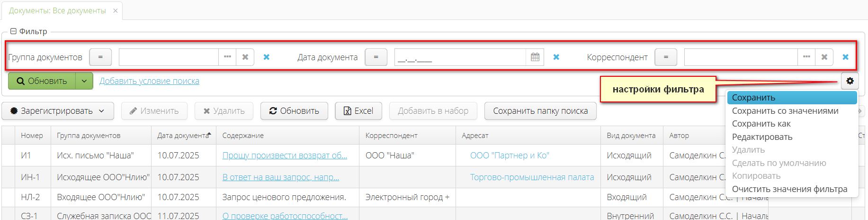Collapse the Фильтр section
This screenshot has width=868, height=220.
click(13, 31)
